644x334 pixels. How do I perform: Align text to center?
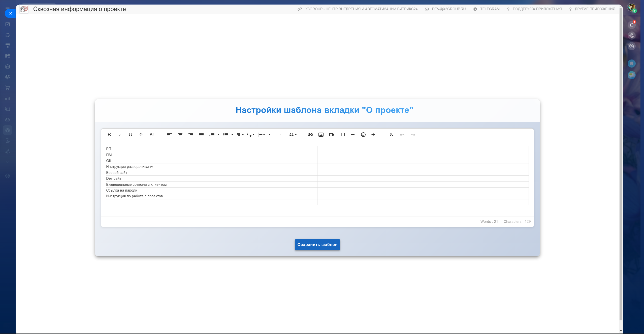180,135
